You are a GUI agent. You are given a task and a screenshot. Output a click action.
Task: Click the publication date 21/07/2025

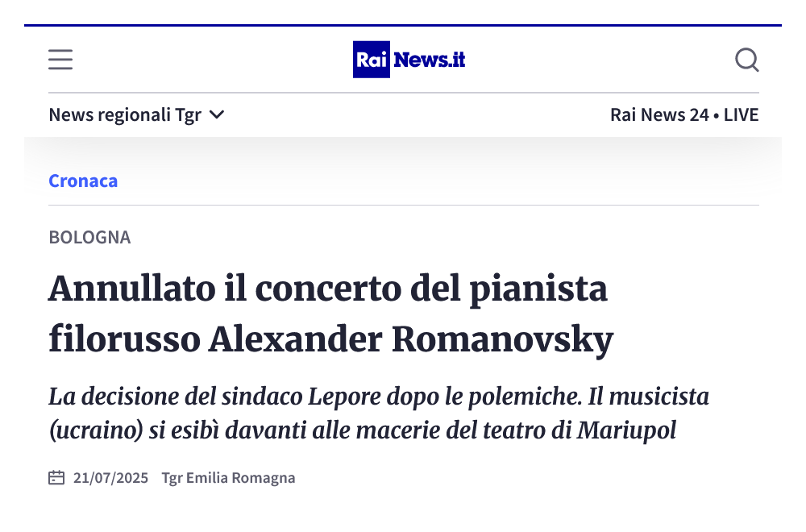(x=110, y=478)
